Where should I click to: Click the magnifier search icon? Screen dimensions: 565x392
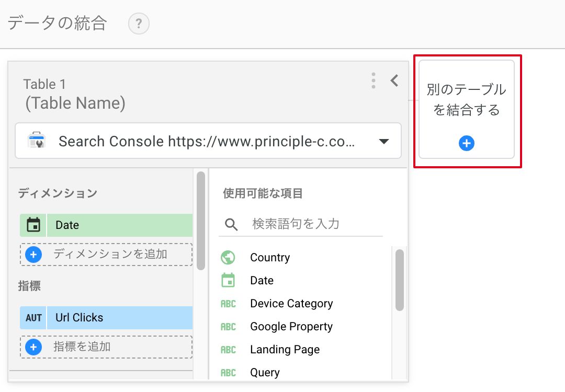coord(231,225)
